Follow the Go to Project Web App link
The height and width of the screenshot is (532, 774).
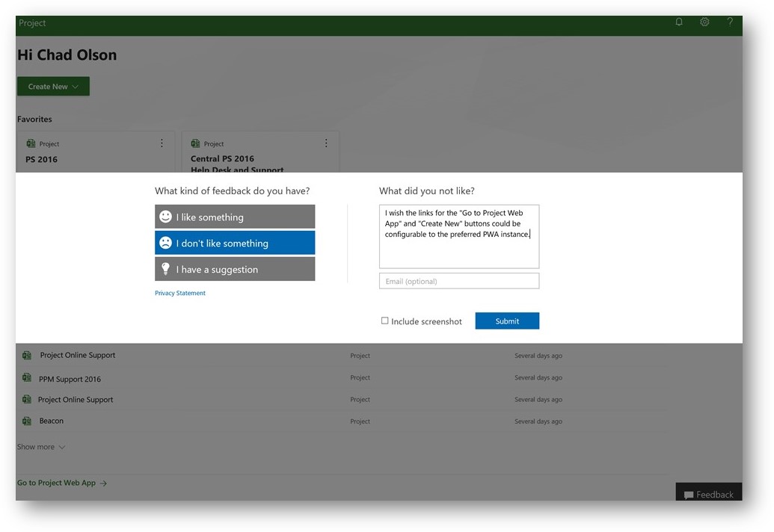(x=62, y=483)
